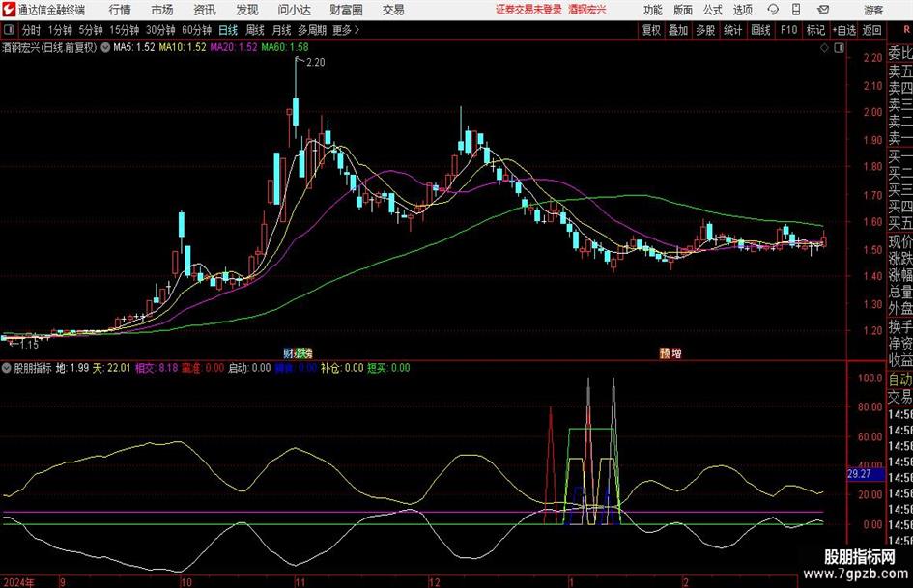Click the 画线 drawing button
This screenshot has height=588, width=913.
[x=761, y=30]
